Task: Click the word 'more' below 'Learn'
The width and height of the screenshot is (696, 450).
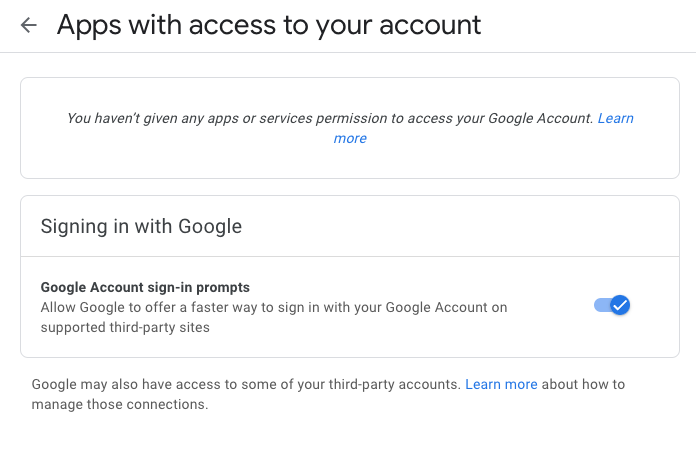Action: [x=350, y=139]
